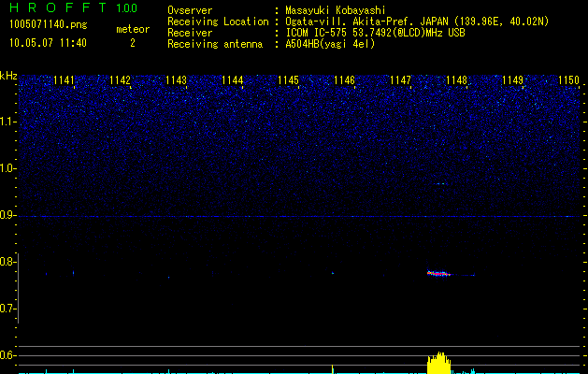The image size is (588, 374).
Task: Click the 0.6 frequency axis label
Action: pos(8,355)
